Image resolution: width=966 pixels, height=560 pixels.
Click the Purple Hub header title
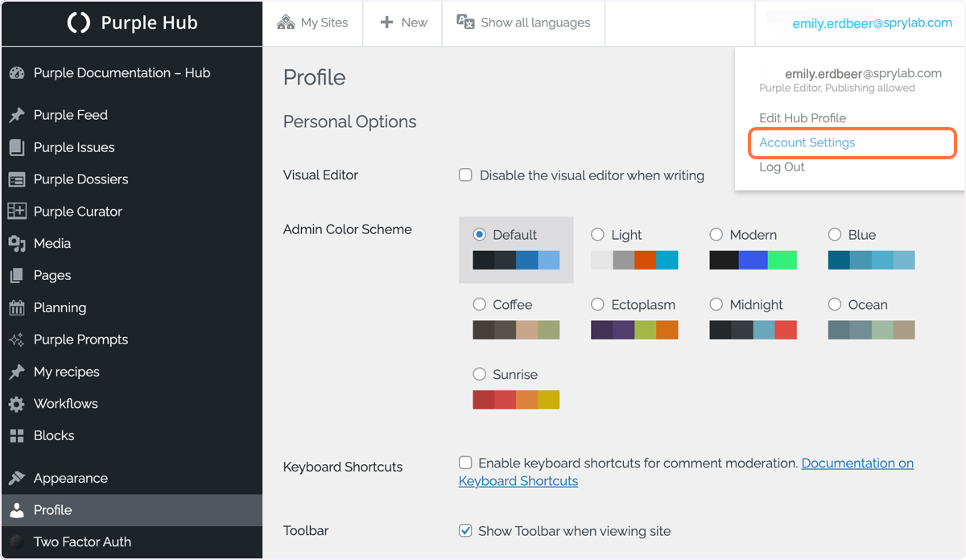tap(149, 23)
